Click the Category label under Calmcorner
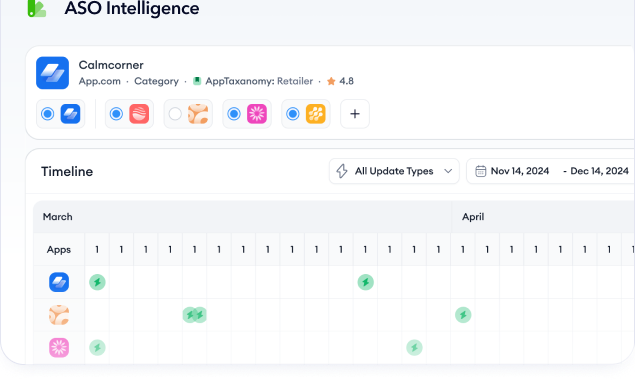635x381 pixels. click(156, 81)
